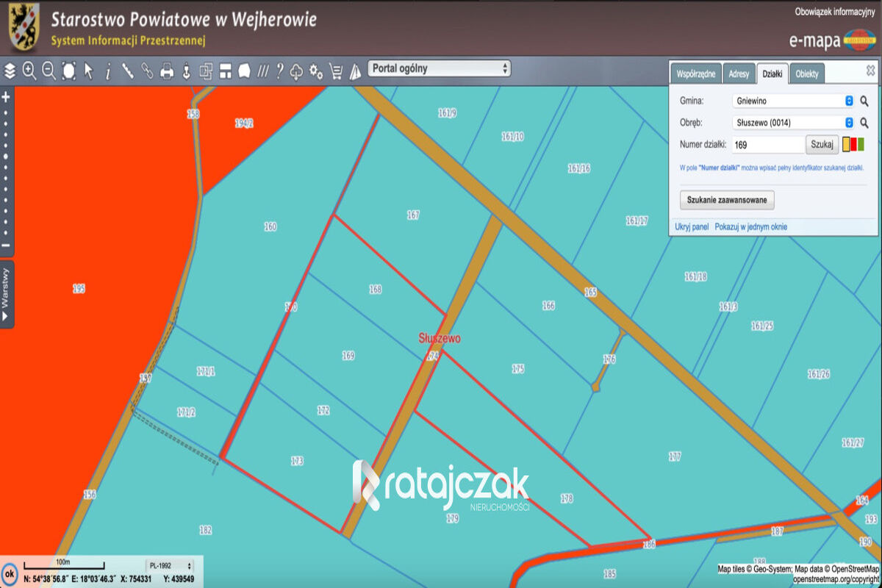Screen dimensions: 882x588
Task: Click the red highlight color swatch
Action: tap(853, 145)
